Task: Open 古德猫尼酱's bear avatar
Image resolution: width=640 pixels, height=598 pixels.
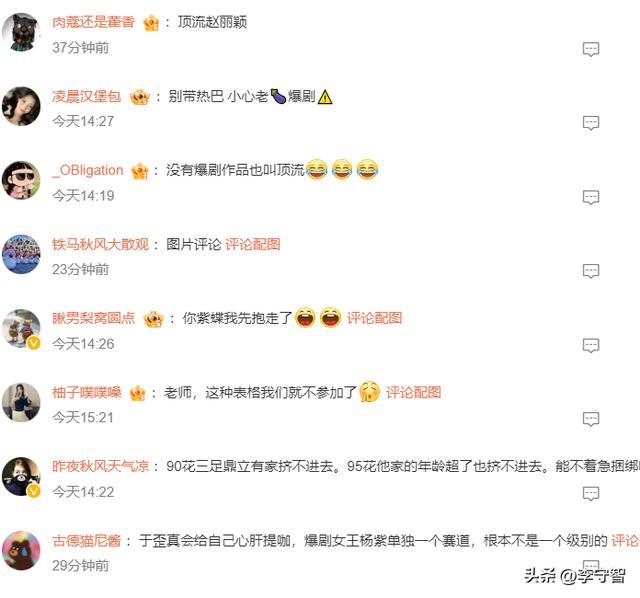Action: tap(21, 550)
